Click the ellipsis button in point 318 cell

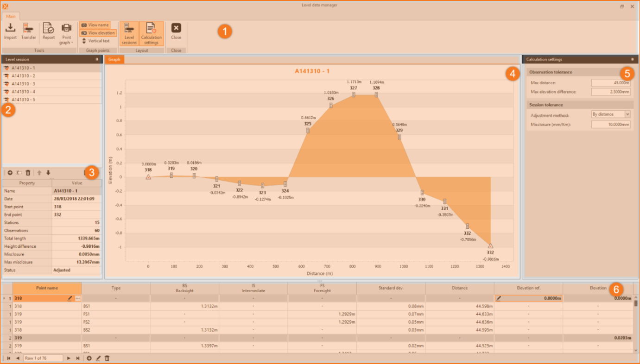(78, 298)
